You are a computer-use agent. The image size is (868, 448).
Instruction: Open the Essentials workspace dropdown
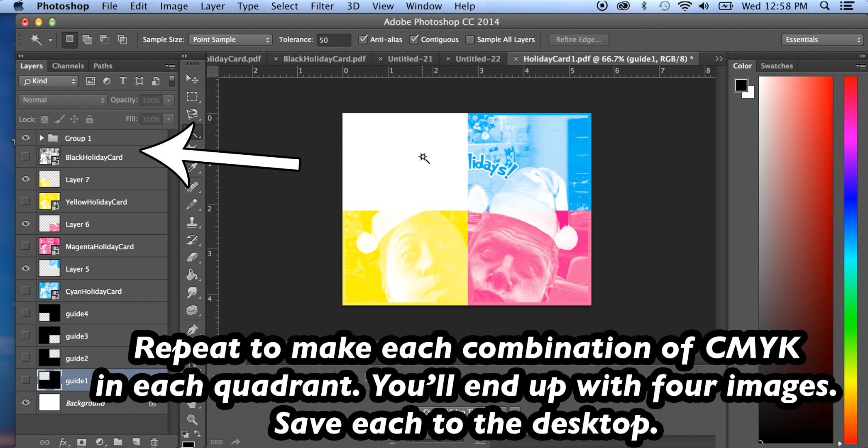[x=822, y=40]
